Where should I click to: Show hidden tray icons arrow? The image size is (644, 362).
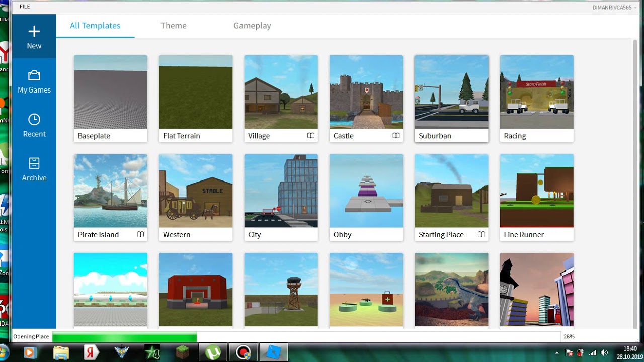[556, 353]
